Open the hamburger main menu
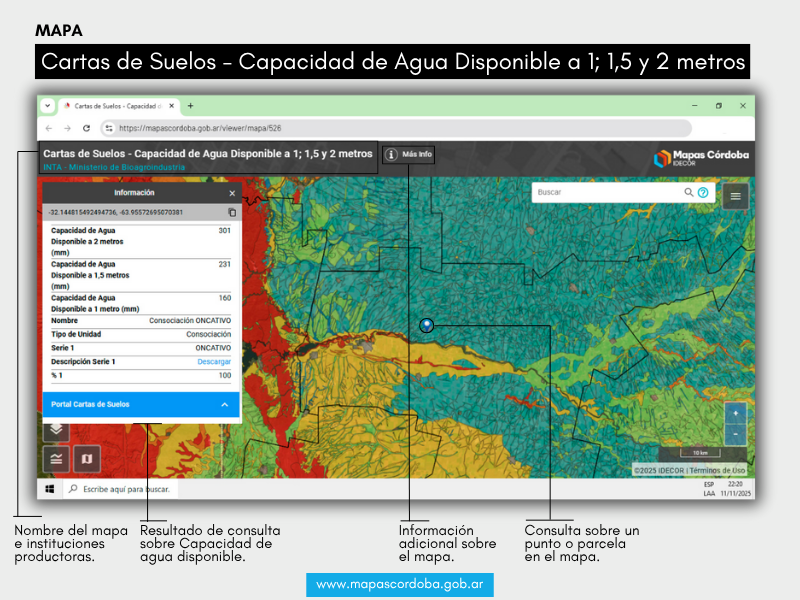Screen dimensions: 800x600 (736, 196)
